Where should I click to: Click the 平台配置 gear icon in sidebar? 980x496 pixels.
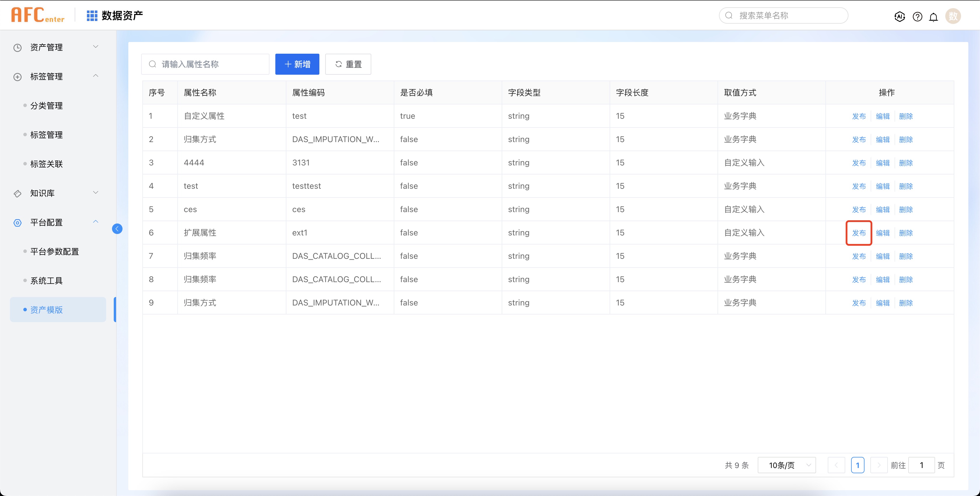(17, 223)
